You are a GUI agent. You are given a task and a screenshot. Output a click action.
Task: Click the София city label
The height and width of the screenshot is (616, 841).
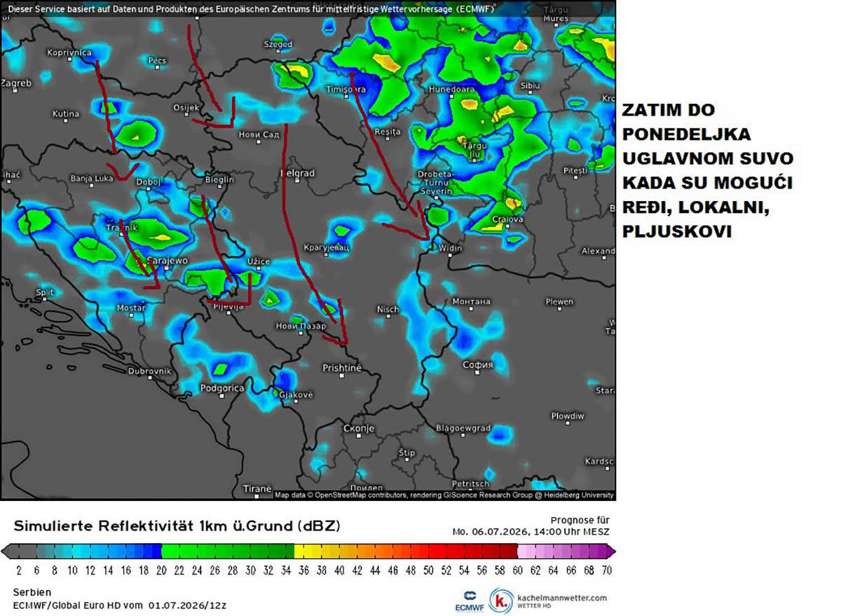(478, 364)
